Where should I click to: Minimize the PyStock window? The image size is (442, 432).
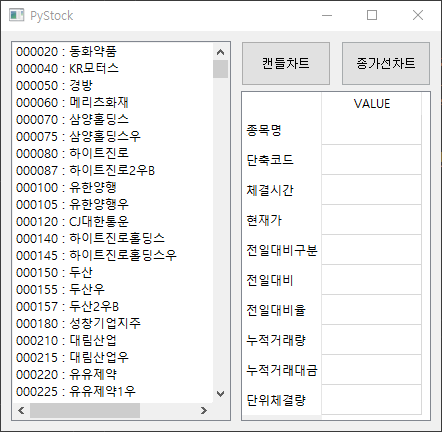click(x=327, y=15)
